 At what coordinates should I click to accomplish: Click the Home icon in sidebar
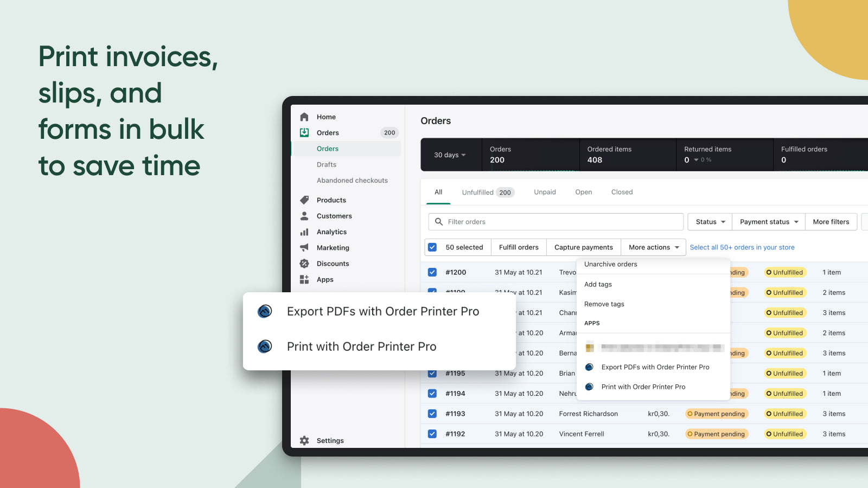click(304, 117)
